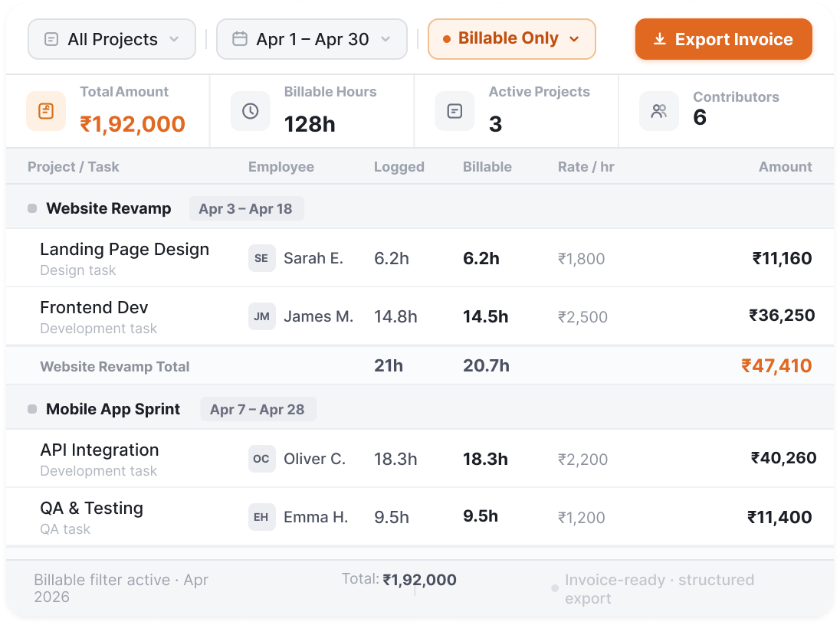Sort by the Amount column header
The height and width of the screenshot is (625, 840).
(785, 166)
